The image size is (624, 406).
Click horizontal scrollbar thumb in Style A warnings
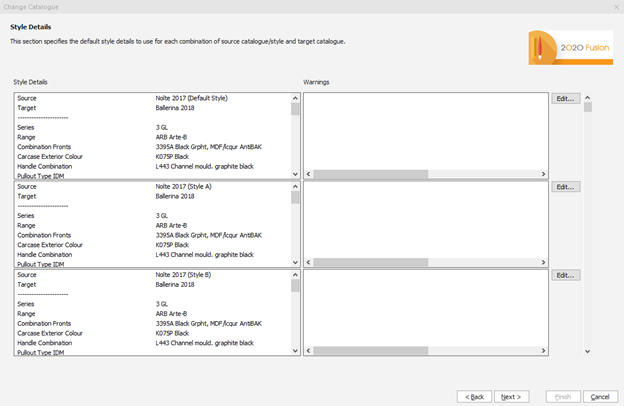(370, 262)
